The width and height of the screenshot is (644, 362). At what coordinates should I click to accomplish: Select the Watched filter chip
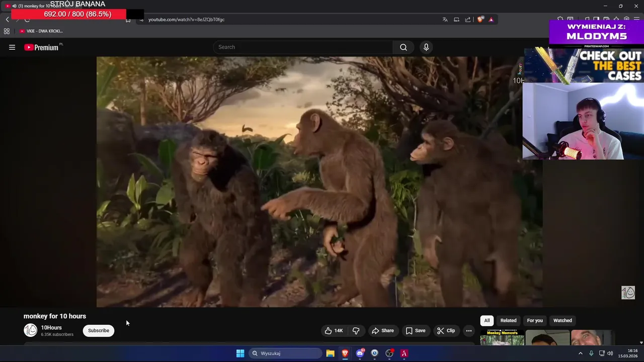coord(562,320)
